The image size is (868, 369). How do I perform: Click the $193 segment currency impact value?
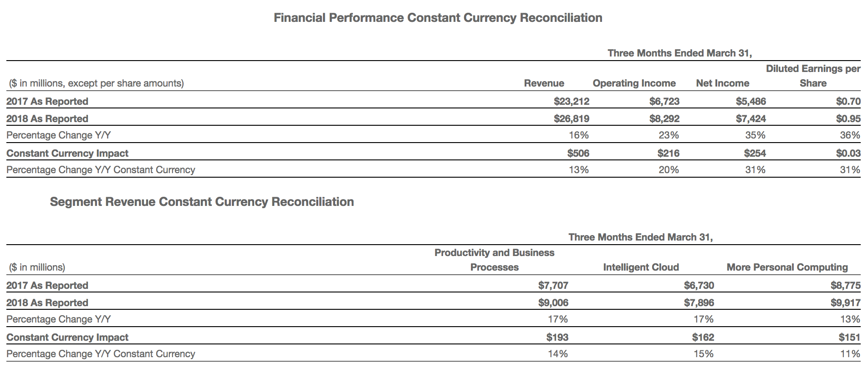point(557,337)
